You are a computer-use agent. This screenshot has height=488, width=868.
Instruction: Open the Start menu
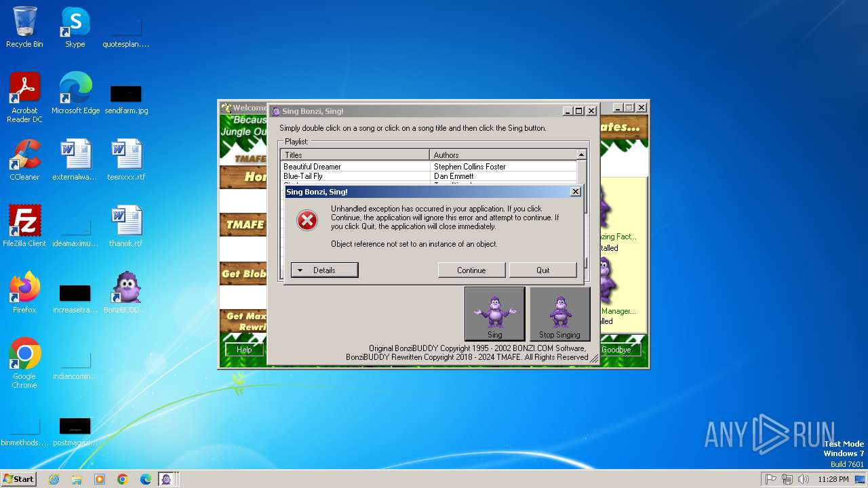pos(19,479)
